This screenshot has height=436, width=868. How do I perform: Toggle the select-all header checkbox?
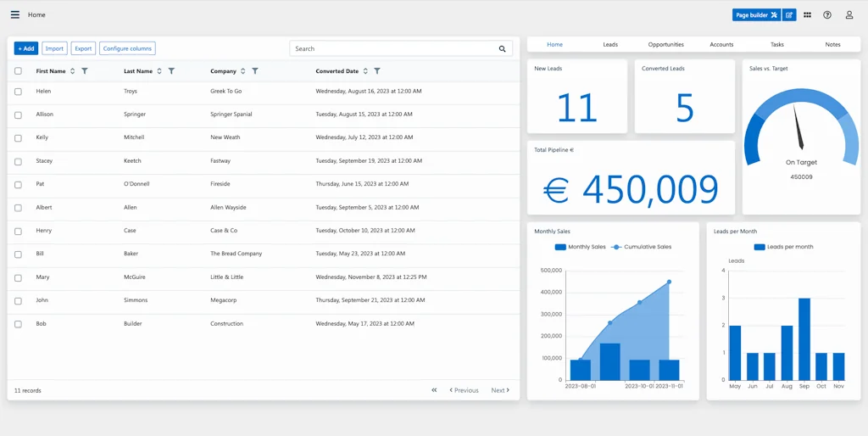tap(18, 71)
